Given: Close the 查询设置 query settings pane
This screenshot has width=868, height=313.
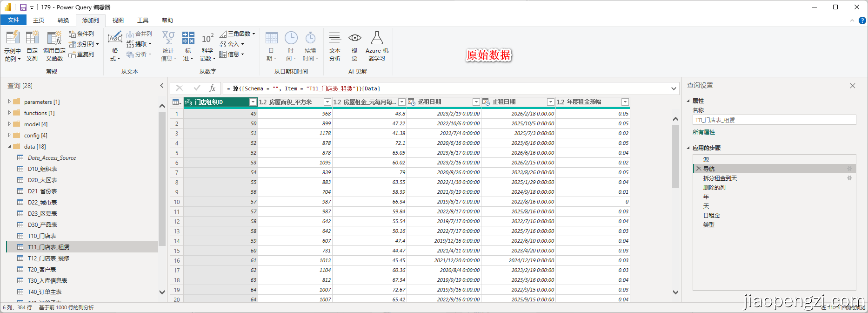Looking at the screenshot, I should pyautogui.click(x=853, y=86).
